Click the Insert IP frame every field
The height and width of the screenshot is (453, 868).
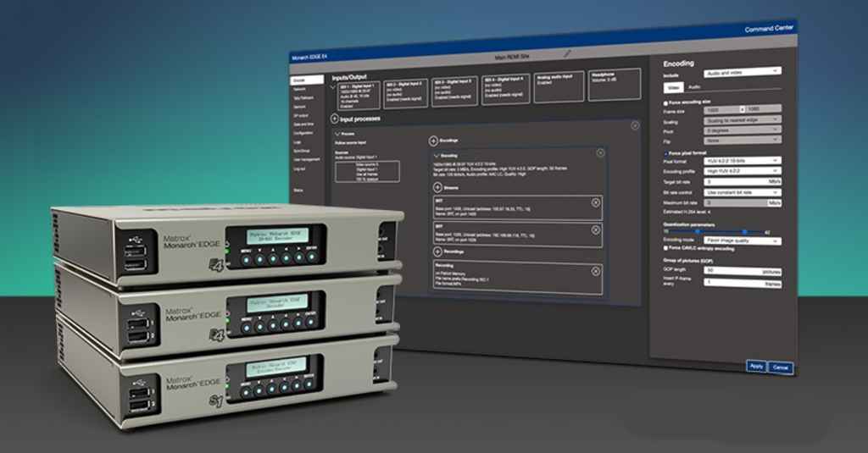tap(743, 283)
